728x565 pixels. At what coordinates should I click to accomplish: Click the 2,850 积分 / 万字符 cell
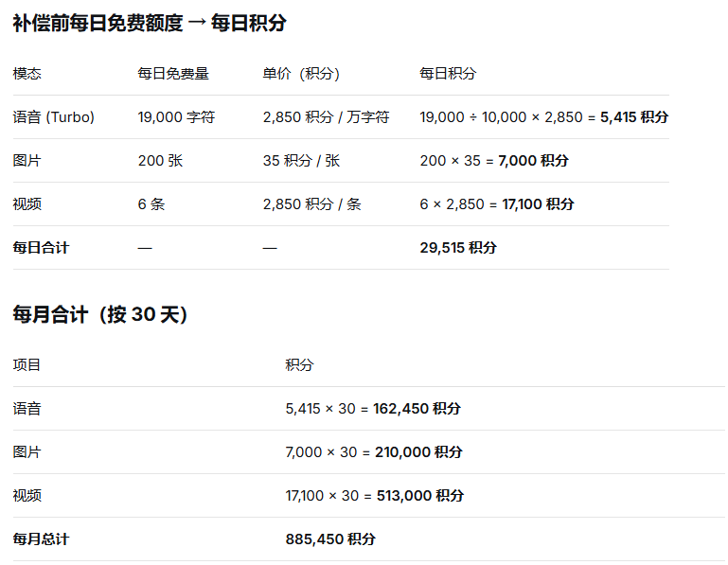[326, 117]
